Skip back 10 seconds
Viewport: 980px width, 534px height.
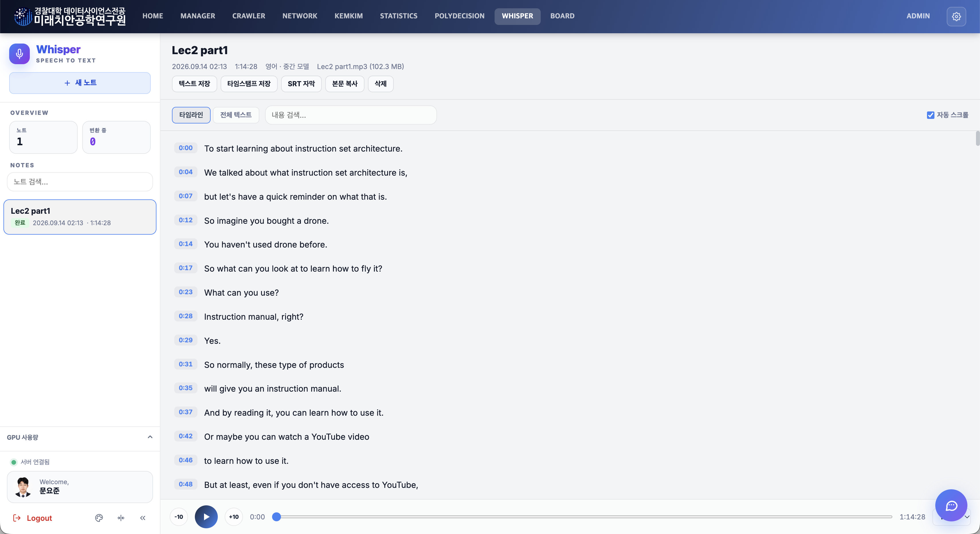(179, 517)
